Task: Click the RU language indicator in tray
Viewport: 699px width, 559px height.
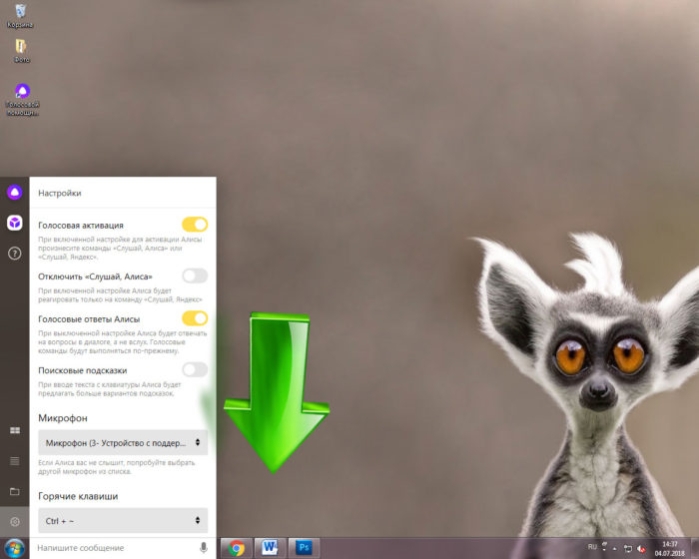Action: (x=592, y=547)
